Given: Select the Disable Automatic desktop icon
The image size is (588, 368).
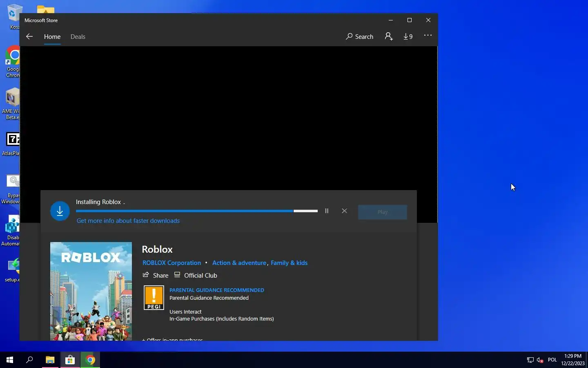Looking at the screenshot, I should click(x=11, y=231).
